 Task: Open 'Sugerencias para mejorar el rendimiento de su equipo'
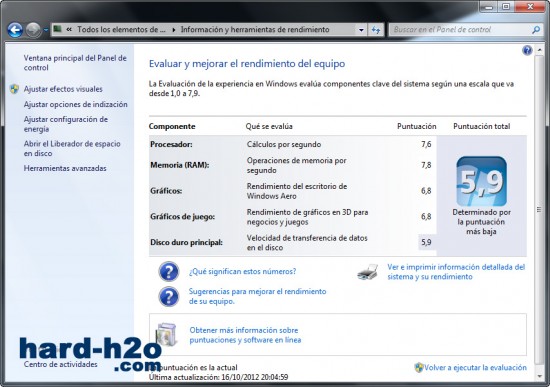tap(257, 296)
